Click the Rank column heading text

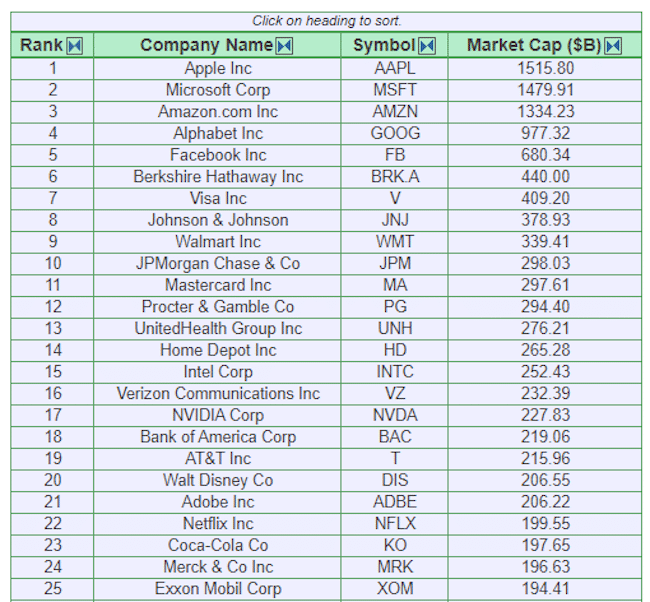(41, 45)
